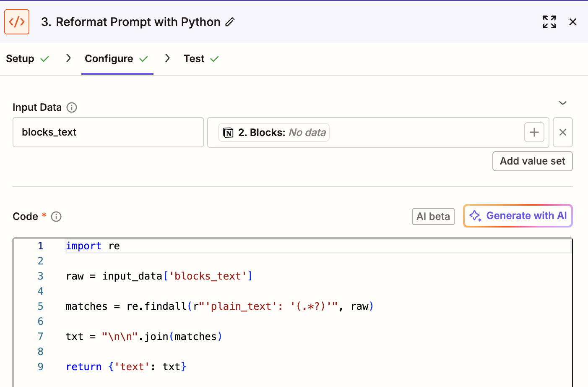Click Generate with AI button

(x=518, y=216)
